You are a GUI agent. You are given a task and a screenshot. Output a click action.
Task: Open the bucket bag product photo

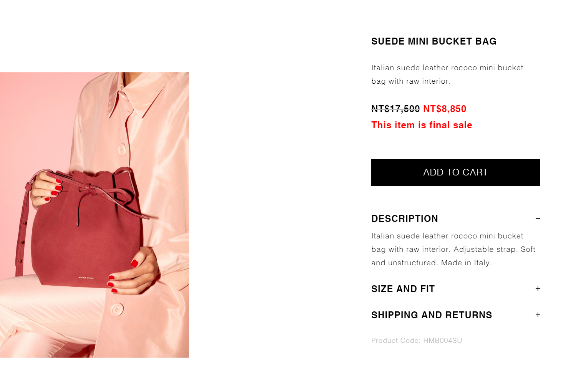pyautogui.click(x=94, y=215)
